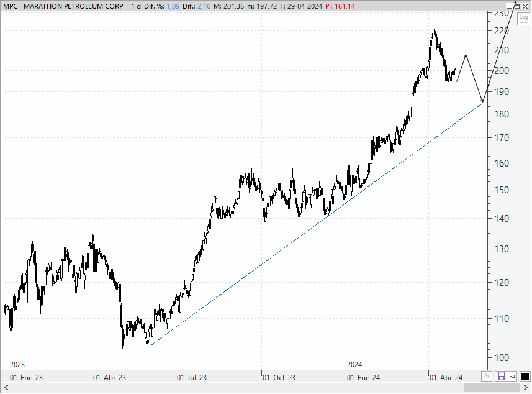This screenshot has width=532, height=394.
Task: Click the 150 price axis label
Action: 502,190
